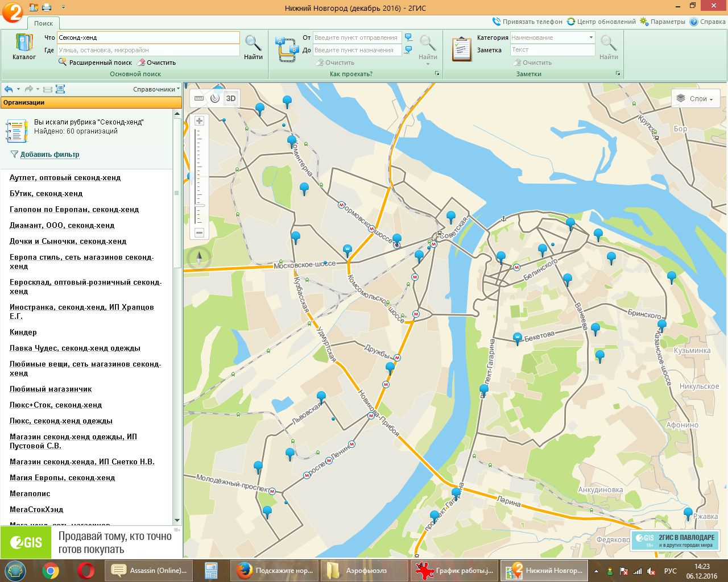Click the collapsed list view icon
Image resolution: width=728 pixels, height=582 pixels.
(48, 89)
